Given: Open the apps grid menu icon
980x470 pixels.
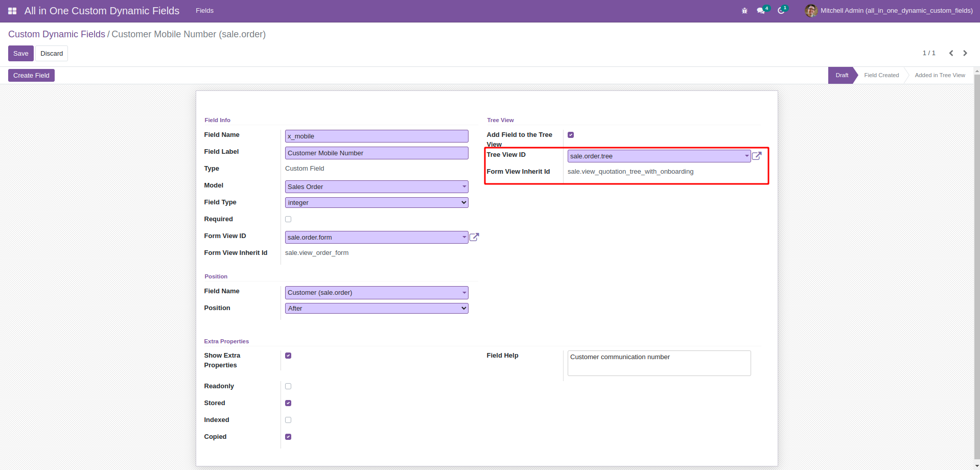Looking at the screenshot, I should 12,11.
